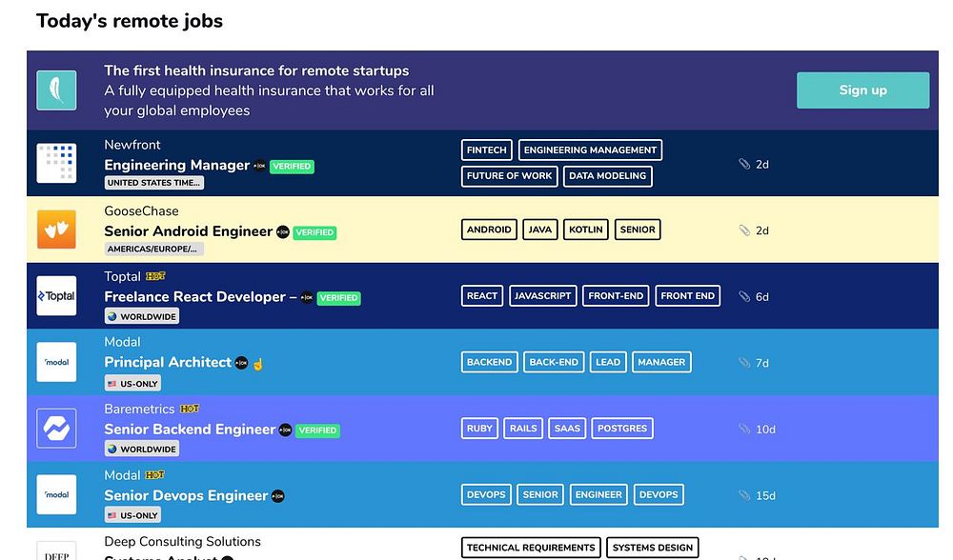Click UNITED STATES TIME... location badge
The width and height of the screenshot is (953, 560).
click(153, 183)
